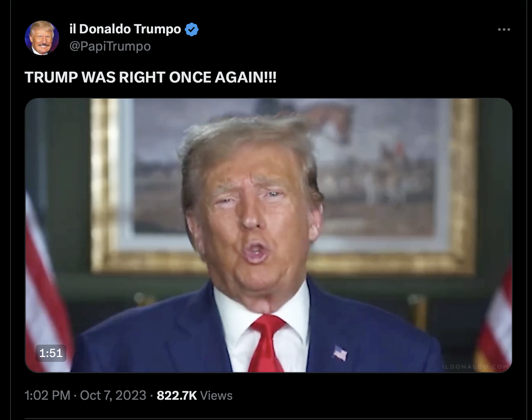Open the il Donaldo Trumpo profile name
Screen dimensions: 532x420
click(125, 29)
